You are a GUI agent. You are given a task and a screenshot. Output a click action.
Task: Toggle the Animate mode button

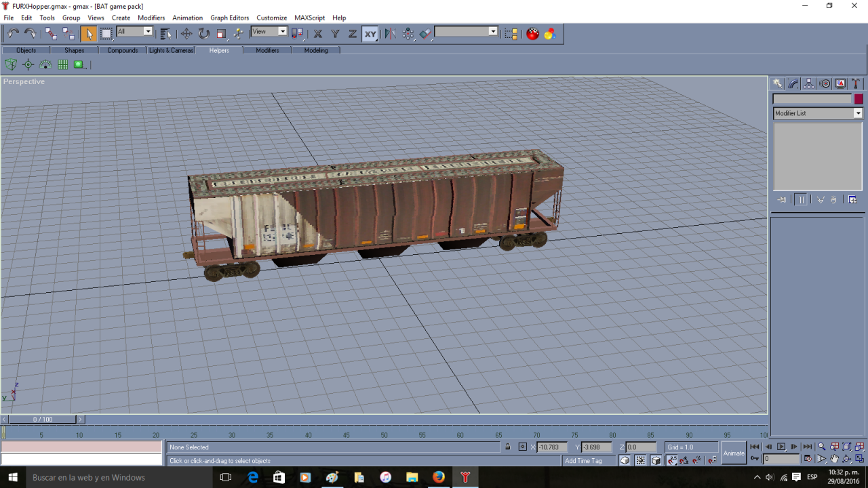click(734, 453)
